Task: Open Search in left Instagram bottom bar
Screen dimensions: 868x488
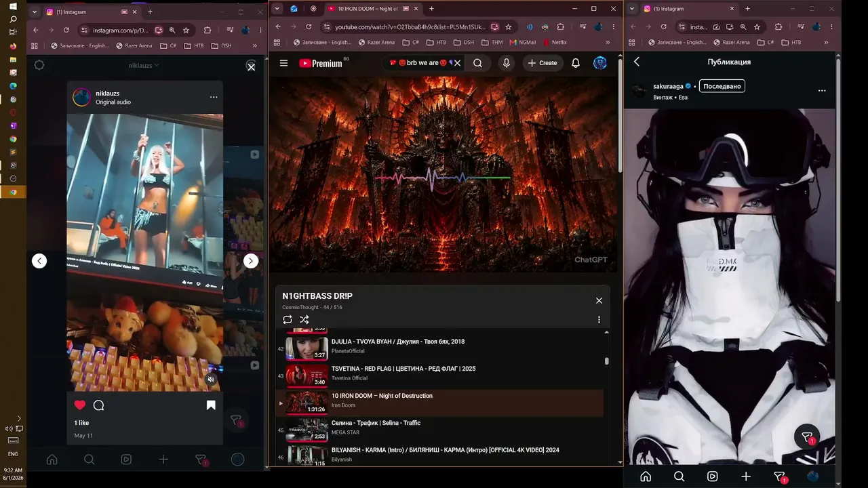Action: click(x=89, y=460)
